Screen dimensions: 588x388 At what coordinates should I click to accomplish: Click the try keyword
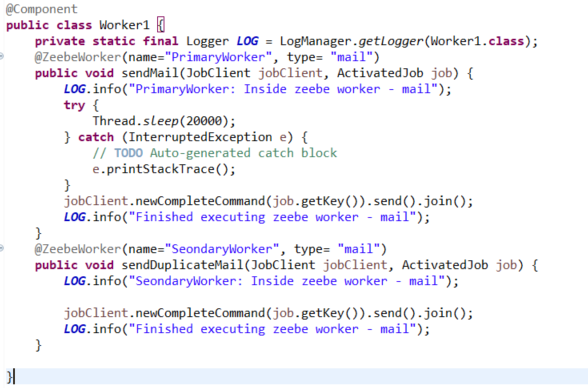74,105
